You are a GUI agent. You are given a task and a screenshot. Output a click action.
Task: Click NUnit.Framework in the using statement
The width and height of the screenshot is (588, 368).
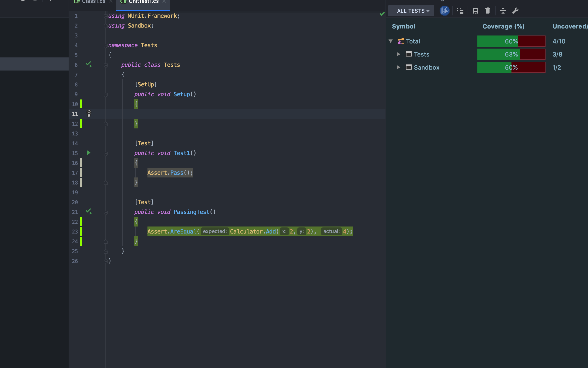[152, 16]
